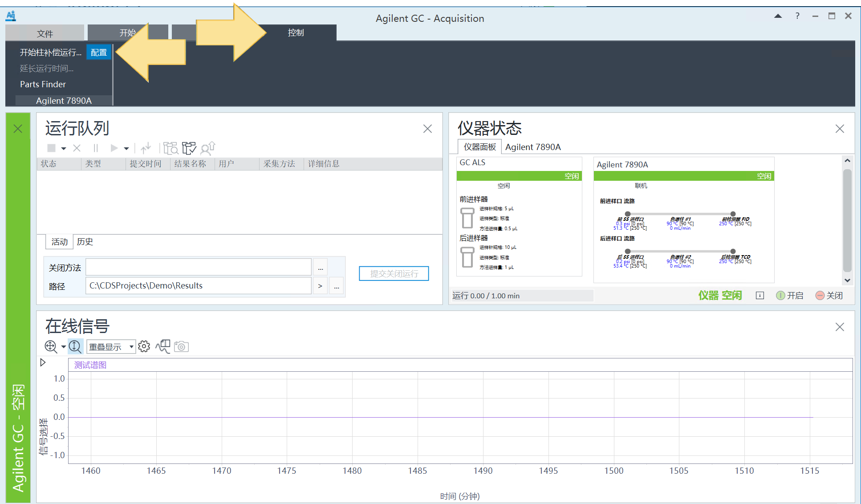Sort by the 状态 column header
Image resolution: width=861 pixels, height=504 pixels.
pyautogui.click(x=59, y=164)
